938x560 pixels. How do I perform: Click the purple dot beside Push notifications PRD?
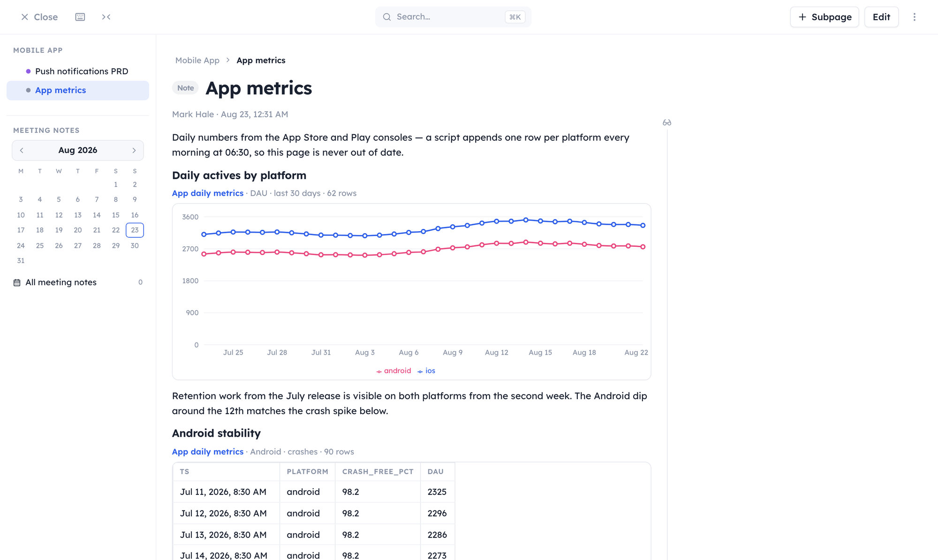pyautogui.click(x=28, y=71)
